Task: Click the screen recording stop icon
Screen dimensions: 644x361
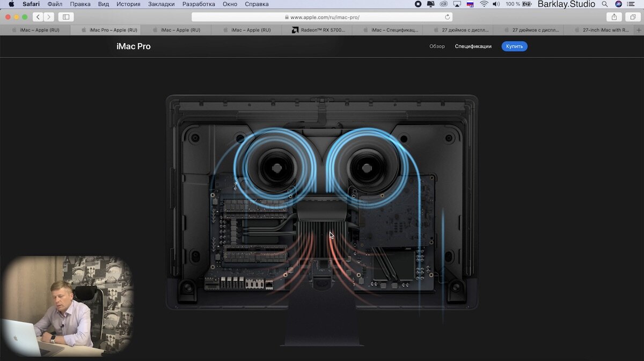Action: [x=419, y=4]
